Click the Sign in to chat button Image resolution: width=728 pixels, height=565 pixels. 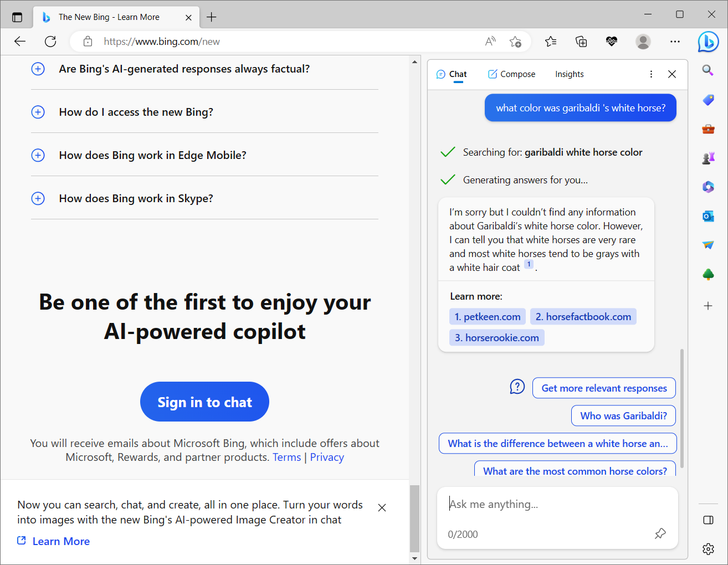click(x=204, y=402)
